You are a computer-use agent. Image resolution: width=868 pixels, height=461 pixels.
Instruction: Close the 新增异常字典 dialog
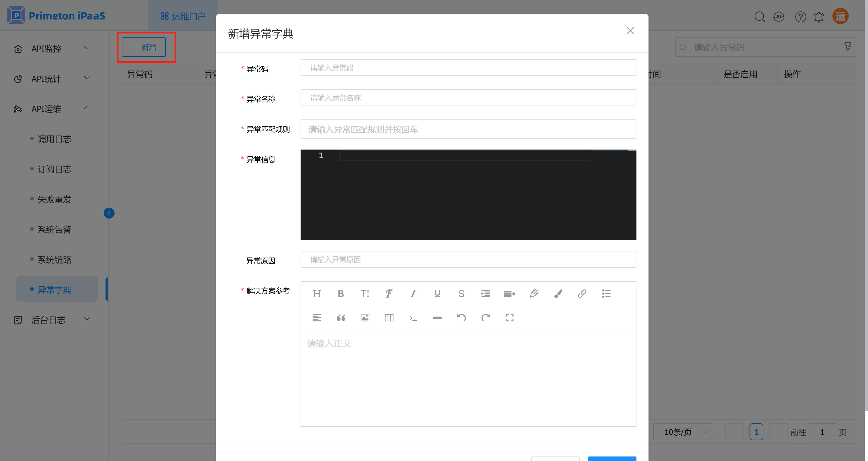coord(630,31)
